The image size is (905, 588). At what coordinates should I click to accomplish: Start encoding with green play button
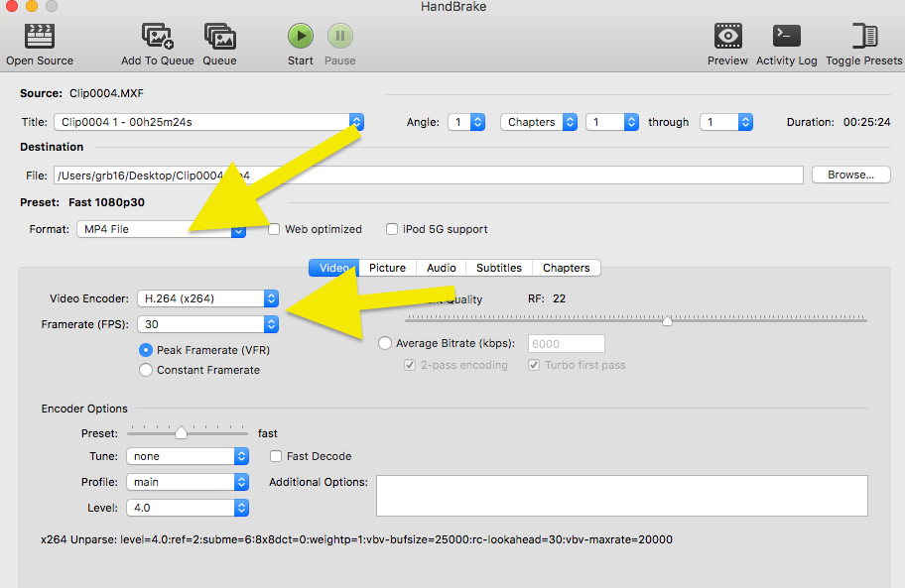point(301,36)
